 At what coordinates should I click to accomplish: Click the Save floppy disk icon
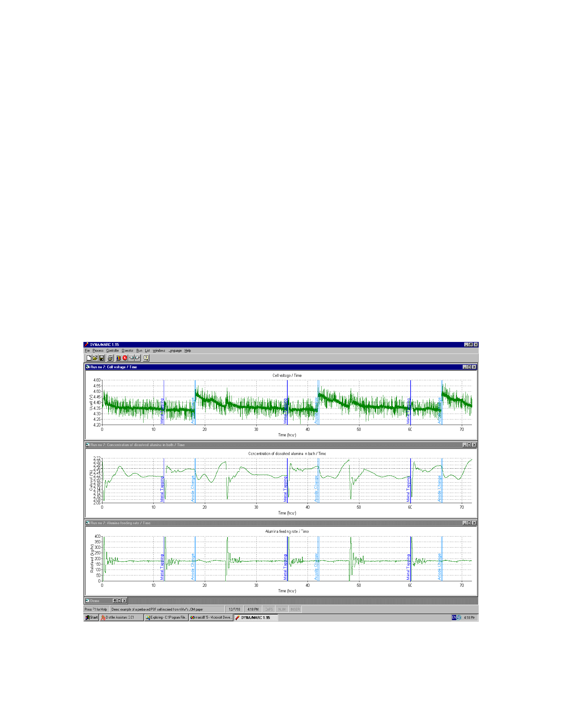(x=102, y=358)
